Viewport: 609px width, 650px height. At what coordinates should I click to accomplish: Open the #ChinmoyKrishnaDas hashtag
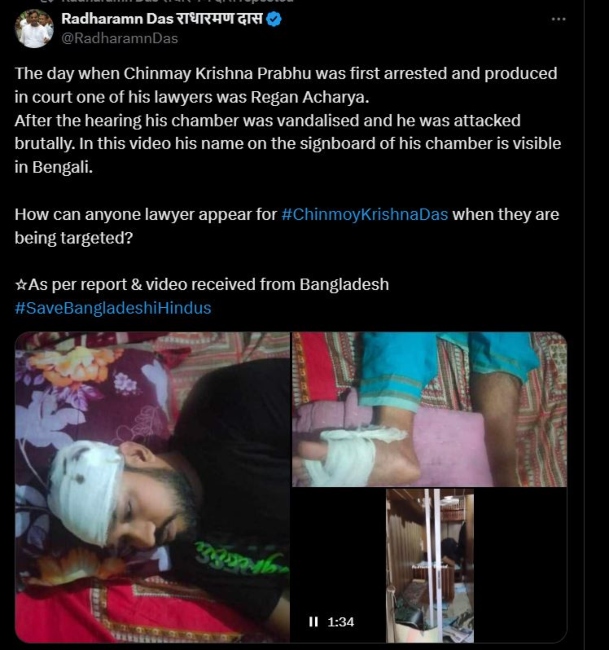[x=364, y=214]
